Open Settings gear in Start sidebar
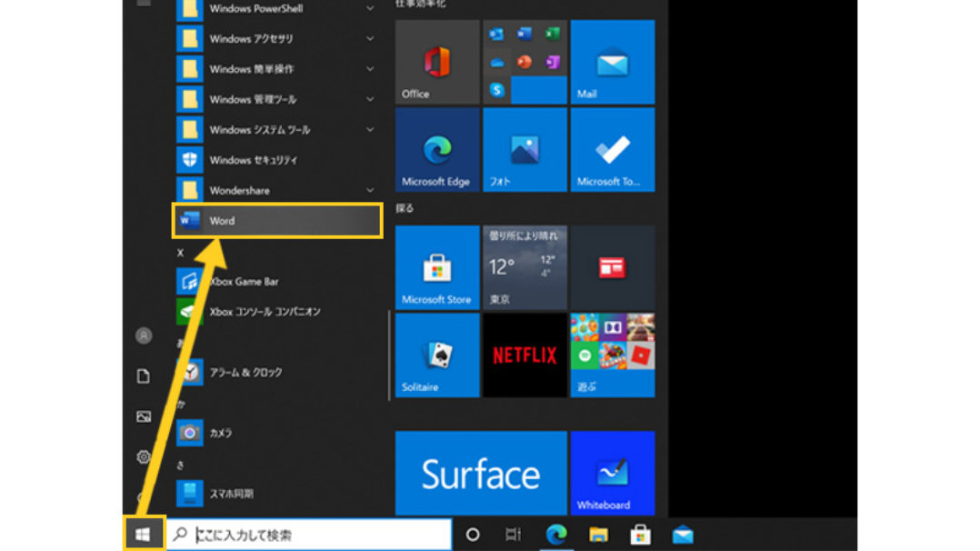980x551 pixels. tap(144, 456)
